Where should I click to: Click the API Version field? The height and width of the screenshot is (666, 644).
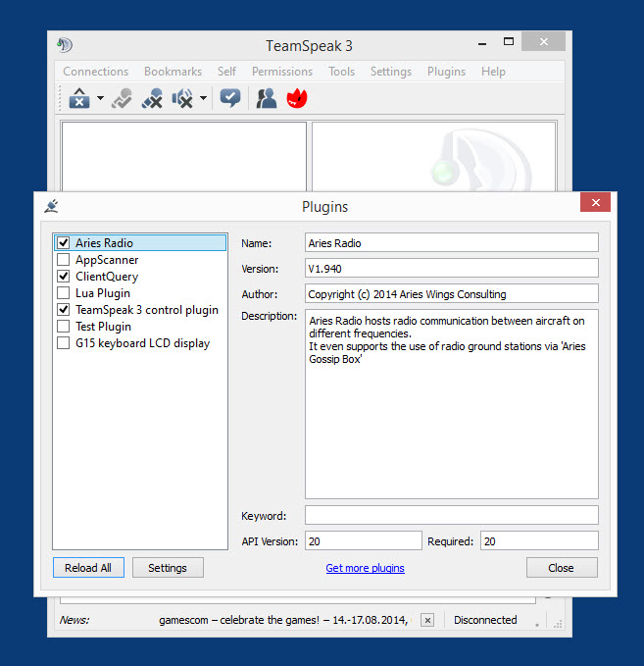pos(364,540)
